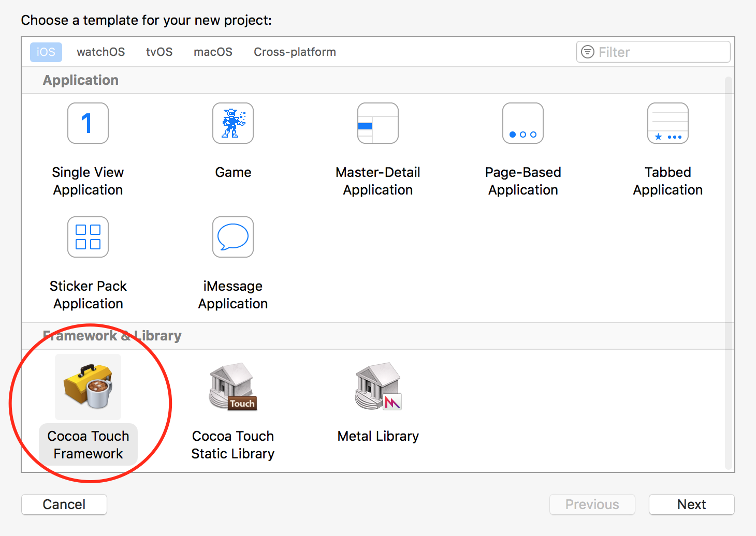
Task: Select the Sticker Pack Application icon
Action: point(88,237)
